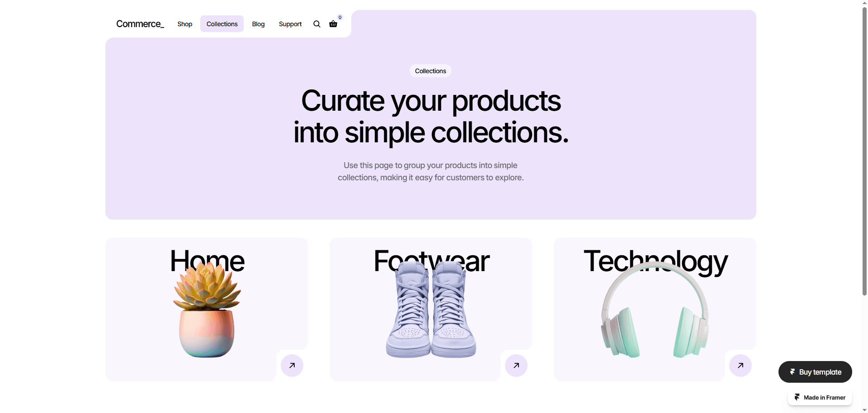This screenshot has width=868, height=413.
Task: Click the Framer logo in Made in Framer badge
Action: (x=797, y=397)
